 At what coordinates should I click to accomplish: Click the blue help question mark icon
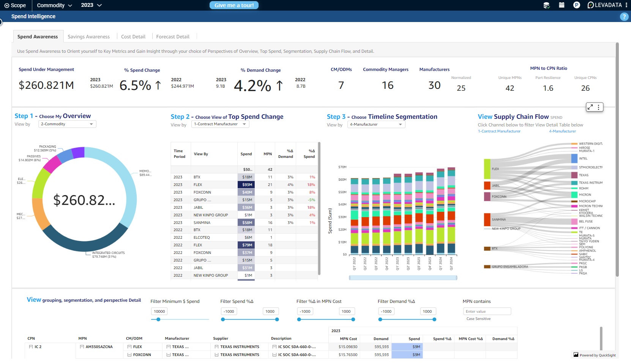[624, 17]
